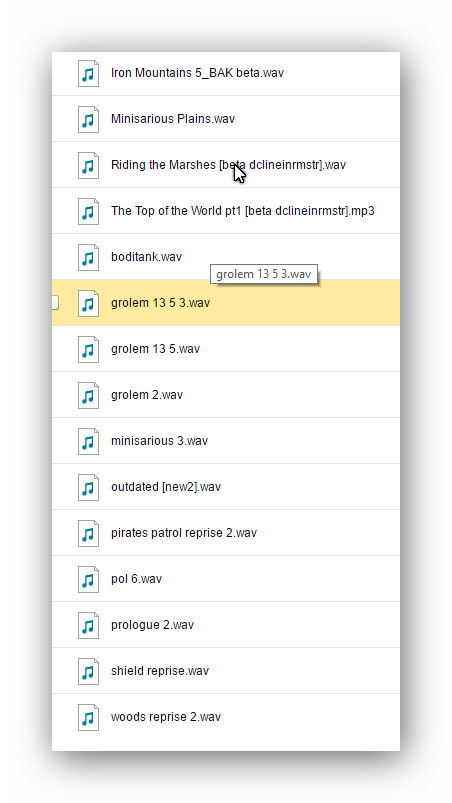
Task: Click audio icon for pirates patrol reprise 2.wav
Action: 88,533
